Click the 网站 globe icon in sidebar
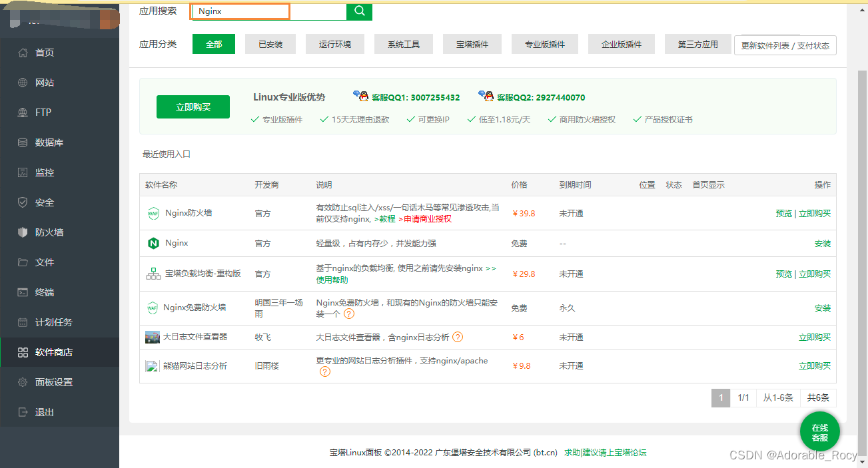The width and height of the screenshot is (868, 468). point(23,83)
